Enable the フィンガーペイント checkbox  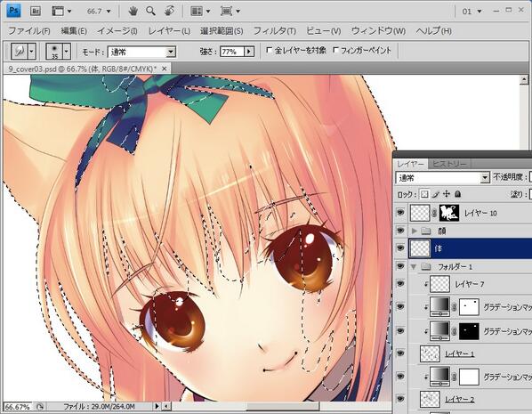pos(335,50)
